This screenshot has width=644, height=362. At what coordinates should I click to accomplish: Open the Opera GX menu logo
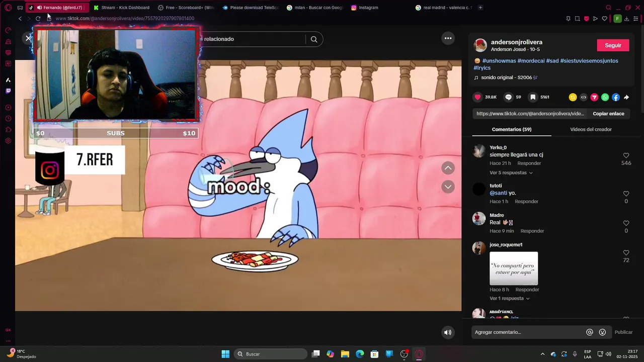click(8, 8)
